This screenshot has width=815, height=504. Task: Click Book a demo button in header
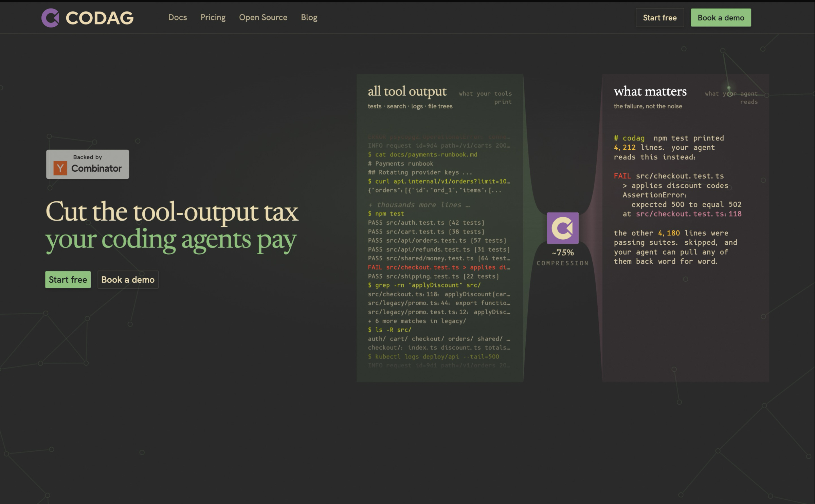click(x=721, y=18)
